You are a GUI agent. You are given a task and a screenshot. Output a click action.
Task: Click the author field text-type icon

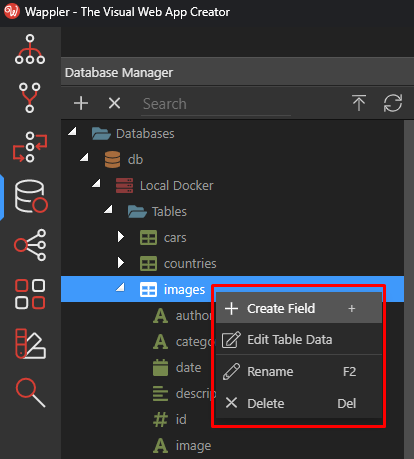pyautogui.click(x=160, y=316)
